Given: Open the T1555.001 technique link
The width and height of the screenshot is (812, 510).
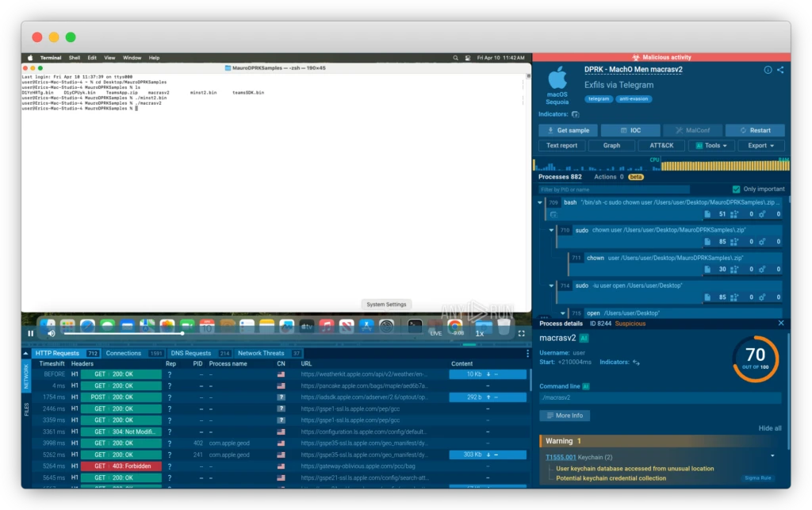Looking at the screenshot, I should pyautogui.click(x=561, y=457).
